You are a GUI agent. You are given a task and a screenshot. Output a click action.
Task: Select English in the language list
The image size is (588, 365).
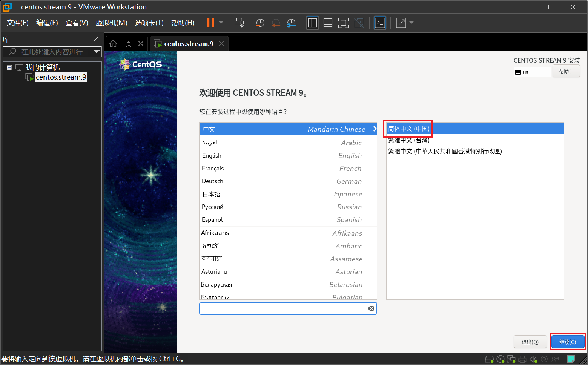[x=288, y=155]
